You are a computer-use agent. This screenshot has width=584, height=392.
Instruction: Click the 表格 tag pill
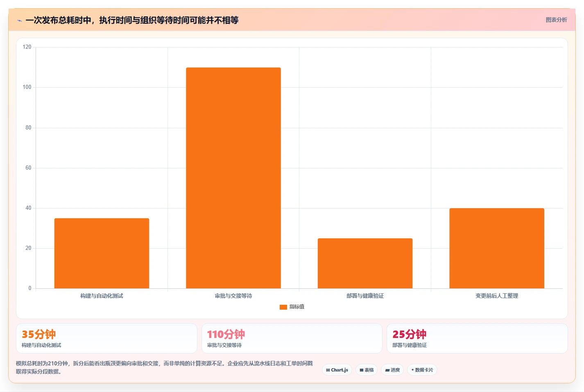[x=367, y=370]
